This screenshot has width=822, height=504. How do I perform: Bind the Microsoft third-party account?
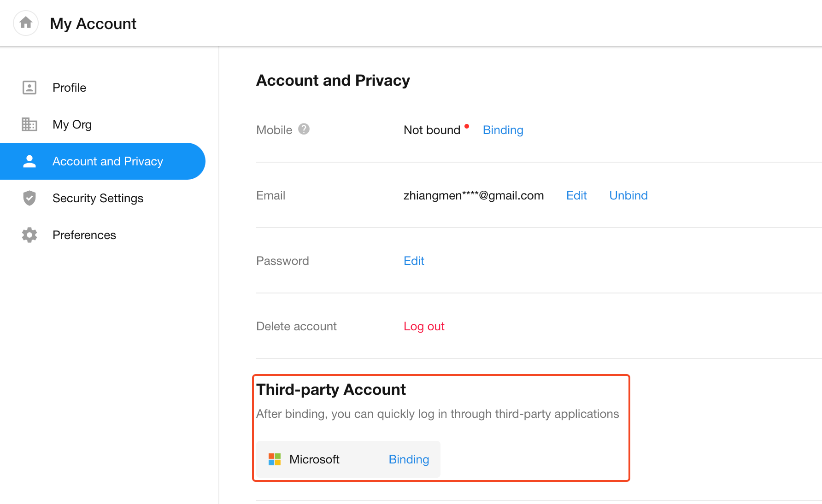tap(409, 459)
